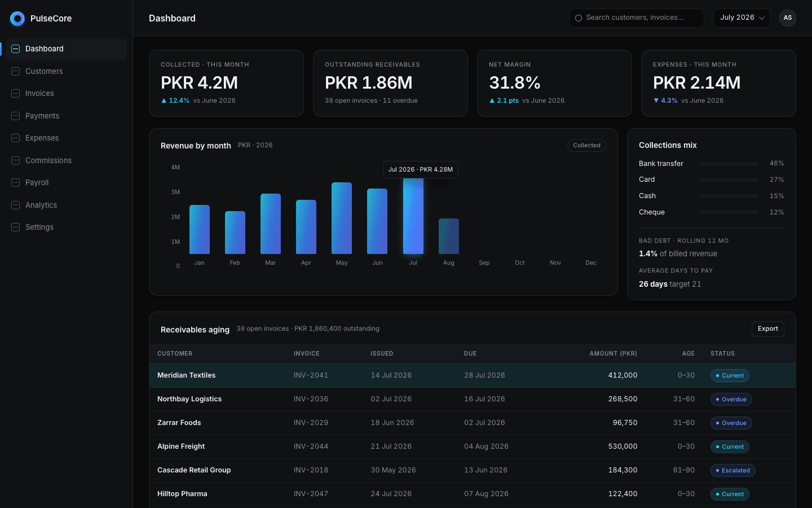
Task: Click the May revenue bar
Action: [x=342, y=218]
